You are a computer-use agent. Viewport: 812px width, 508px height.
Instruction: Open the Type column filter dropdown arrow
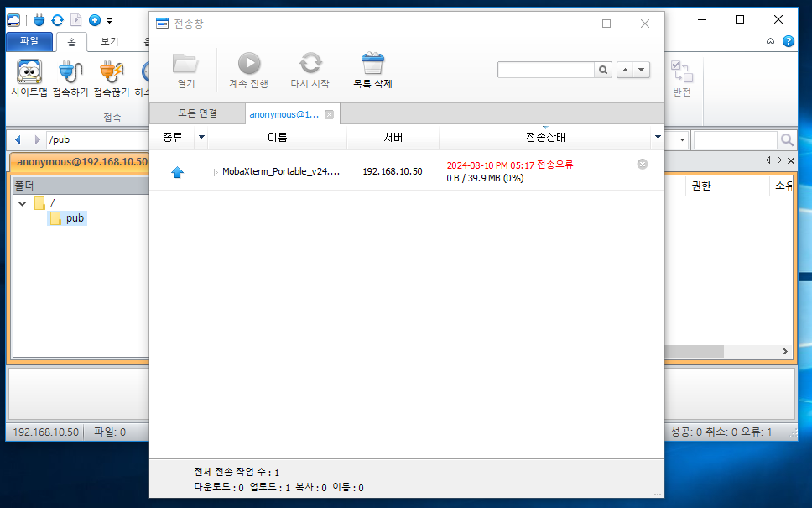[x=201, y=137]
